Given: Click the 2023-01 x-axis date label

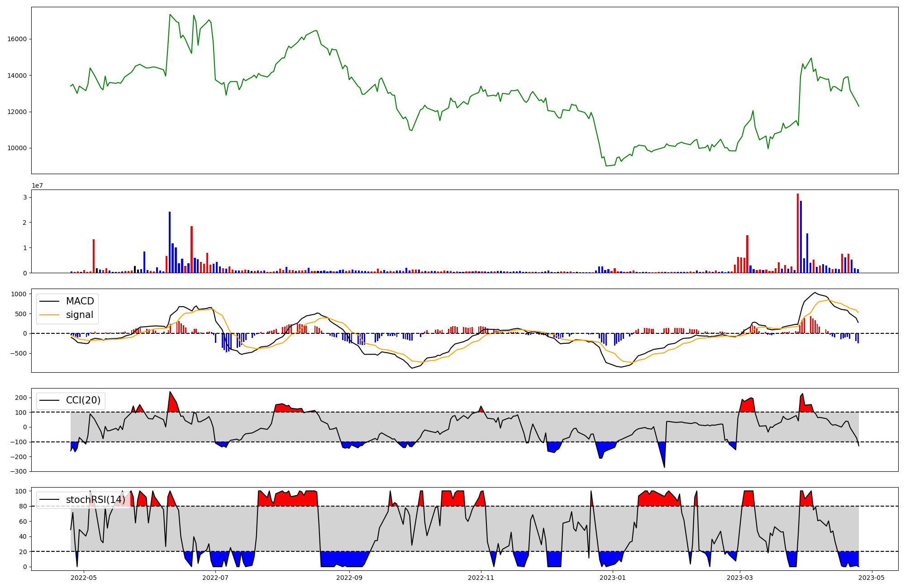Looking at the screenshot, I should pos(613,578).
